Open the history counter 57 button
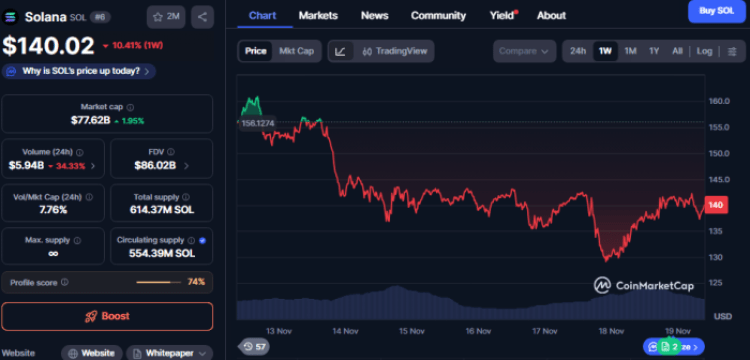The height and width of the screenshot is (360, 750). [254, 347]
